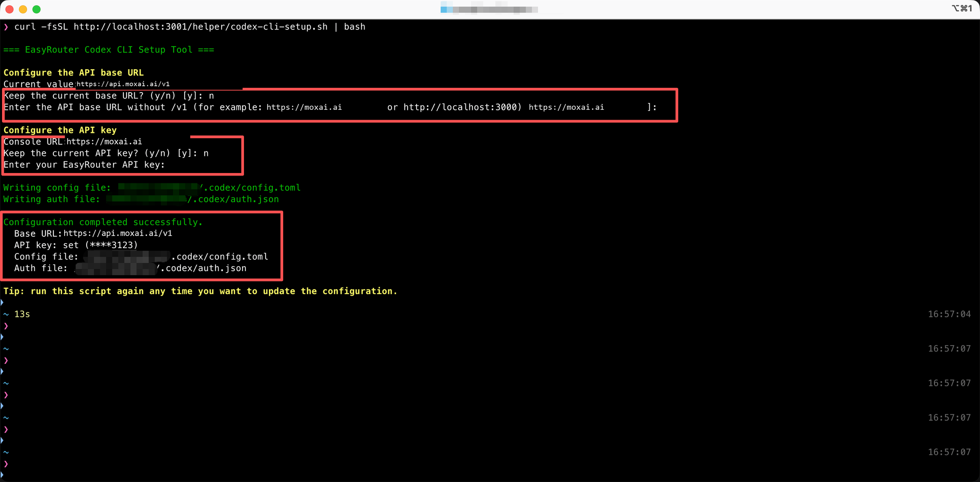This screenshot has width=980, height=482.
Task: Click 'Configure the API key' heading
Action: pos(60,130)
